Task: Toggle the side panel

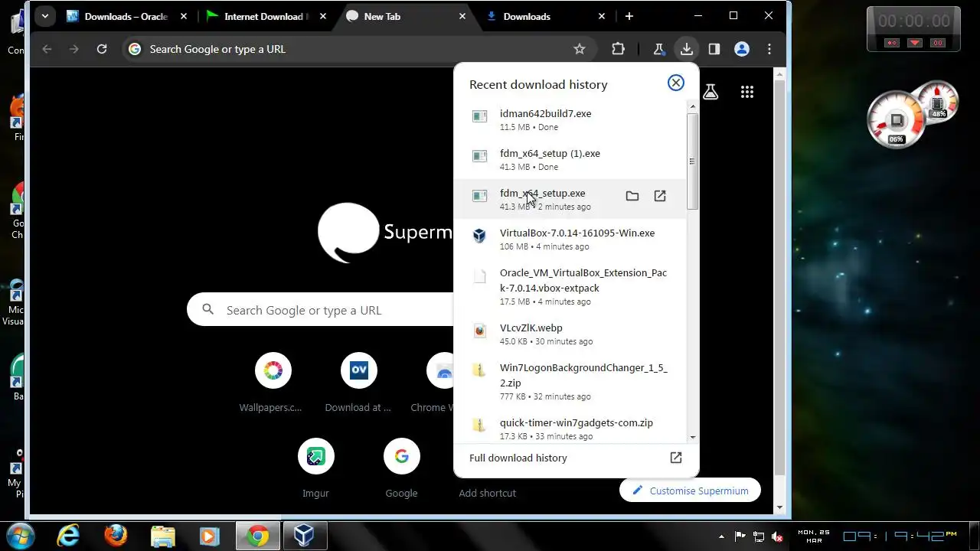Action: tap(714, 49)
